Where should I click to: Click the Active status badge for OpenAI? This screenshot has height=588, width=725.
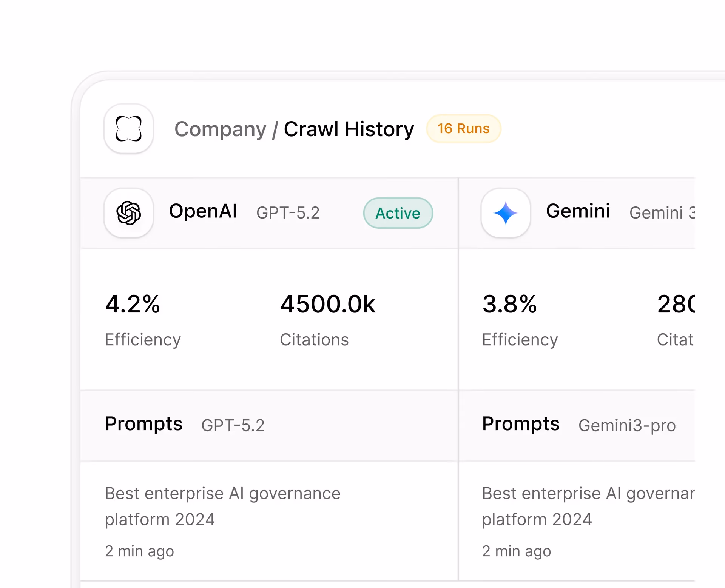[x=398, y=213]
